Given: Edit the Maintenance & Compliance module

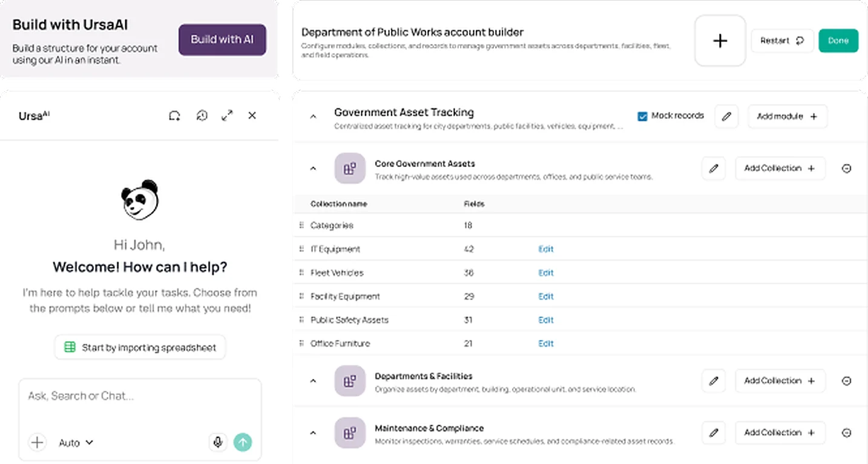Looking at the screenshot, I should pos(714,433).
